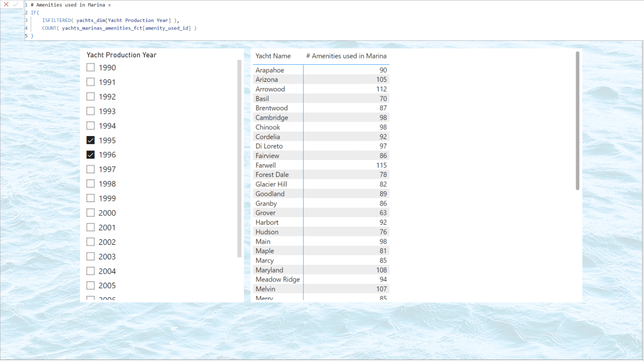Click the cancel X icon in formula bar
This screenshot has width=644, height=362.
(6, 4)
